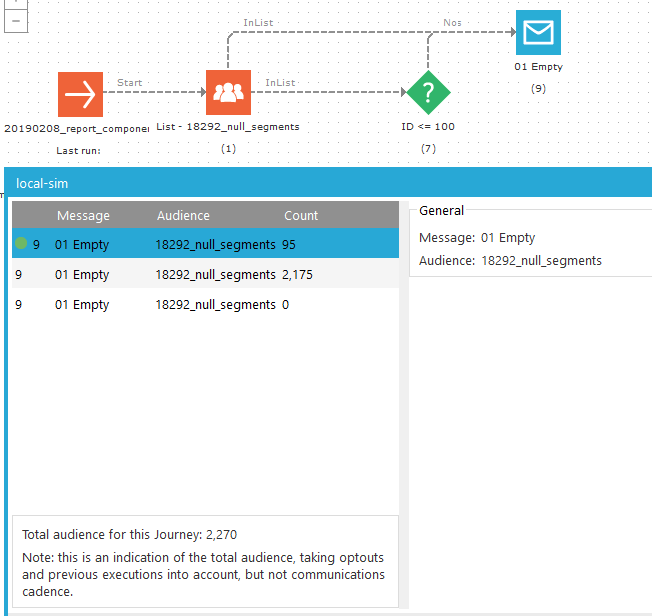Select the row with count 95
This screenshot has width=652, height=616.
click(205, 243)
